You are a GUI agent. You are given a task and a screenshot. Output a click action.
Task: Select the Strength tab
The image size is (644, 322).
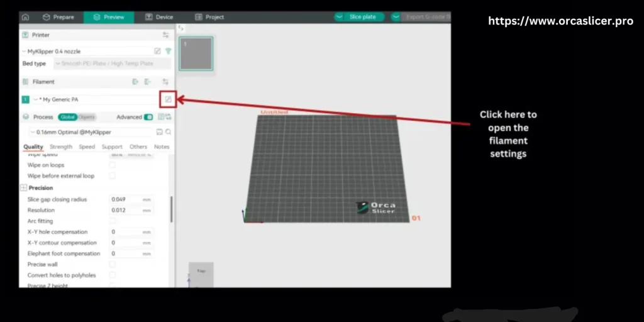[x=61, y=147]
